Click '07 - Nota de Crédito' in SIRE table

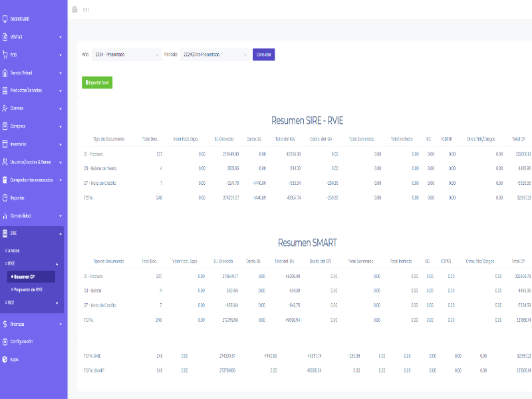coord(100,184)
